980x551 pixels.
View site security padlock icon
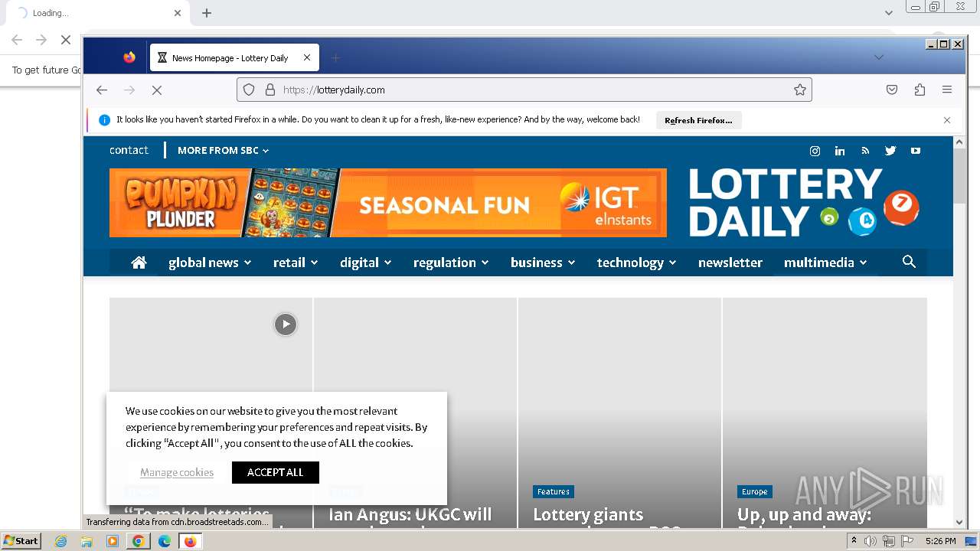[269, 90]
